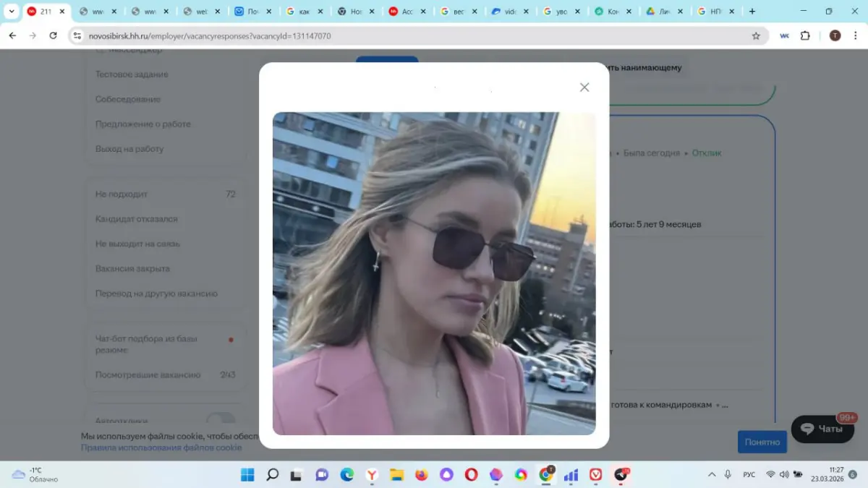Open "Не выходит на связь" folder
The image size is (868, 488).
tap(138, 244)
